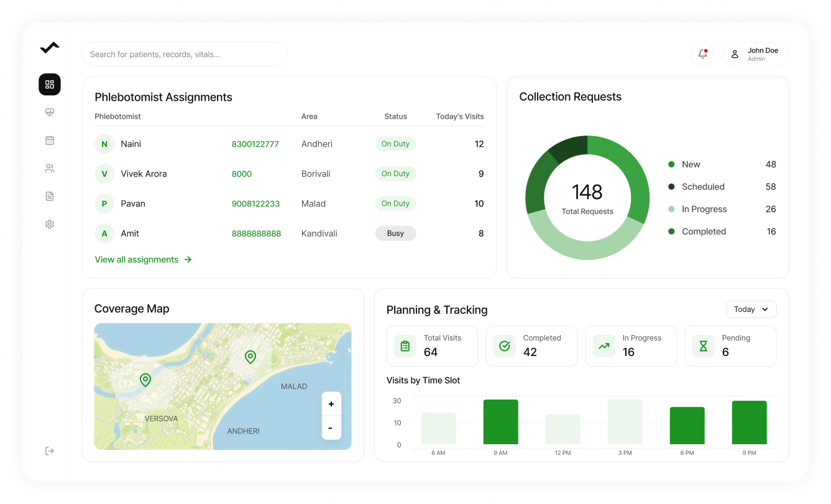831x504 pixels.
Task: Open the calendar icon in sidebar
Action: click(x=50, y=140)
